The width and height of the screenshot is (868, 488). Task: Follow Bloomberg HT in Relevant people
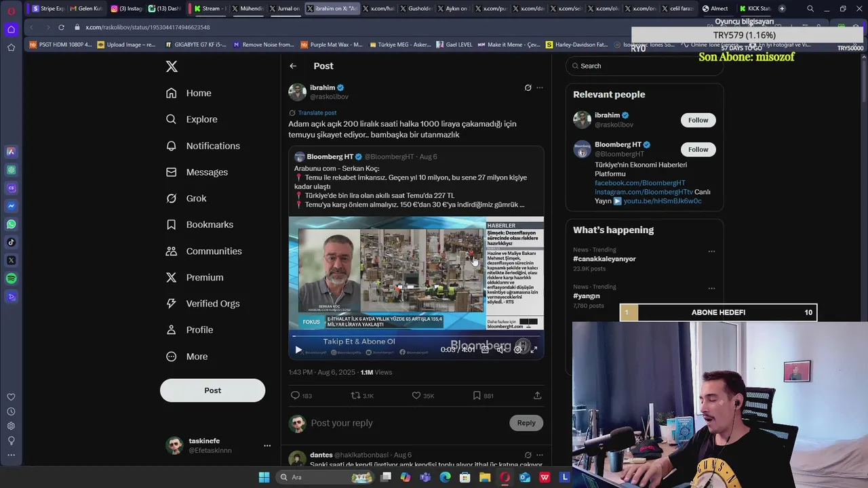point(698,149)
